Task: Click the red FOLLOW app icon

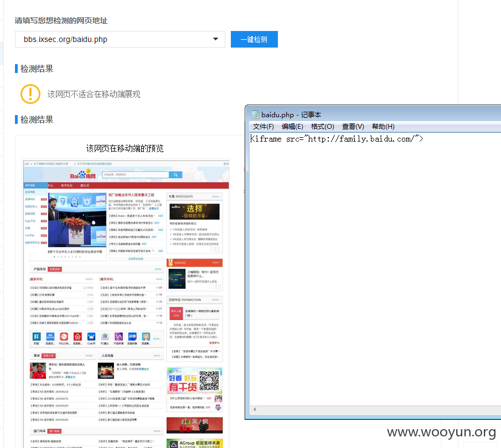Action: coord(64,337)
